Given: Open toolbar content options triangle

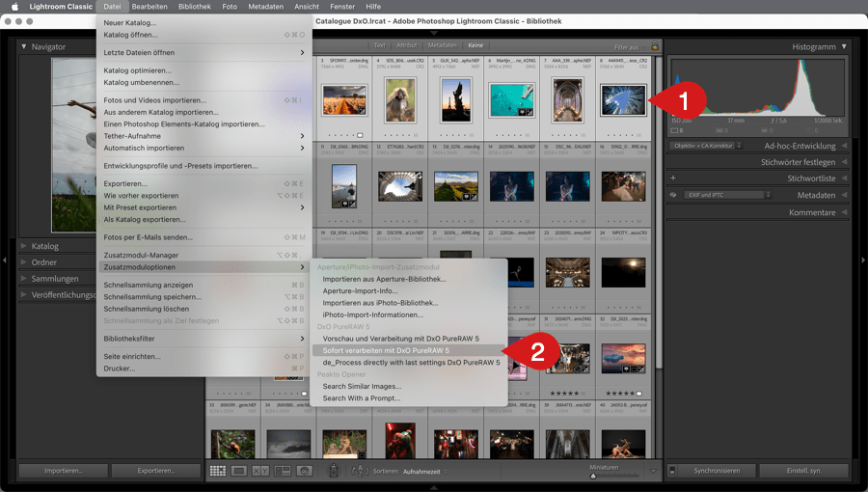Looking at the screenshot, I should (x=653, y=471).
